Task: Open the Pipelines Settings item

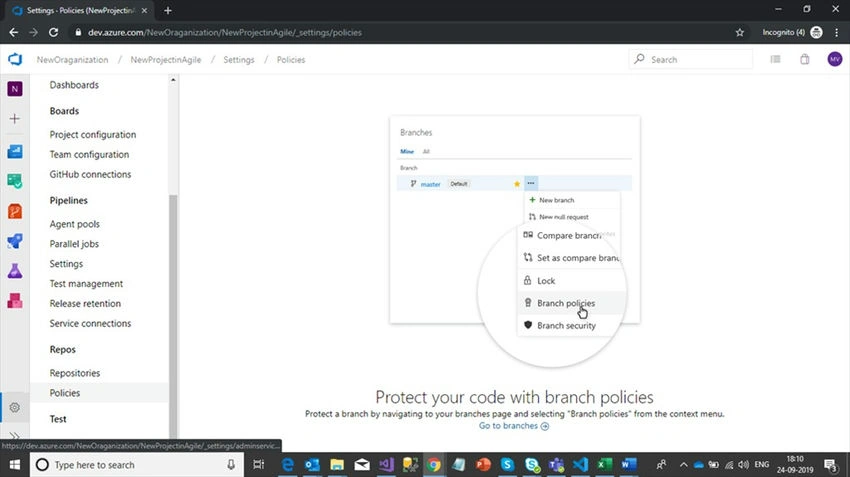Action: pos(66,264)
